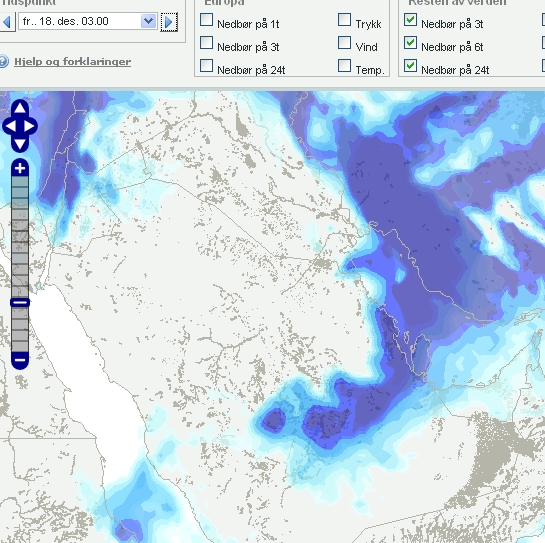Screen dimensions: 545x543
Task: Pan the map left with arrow control
Action: 10,126
